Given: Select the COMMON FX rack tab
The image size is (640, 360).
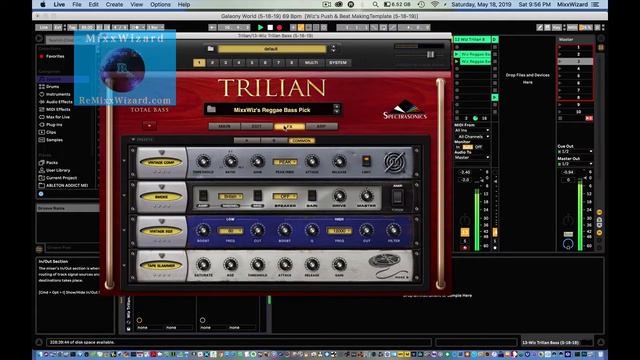Looking at the screenshot, I should (302, 140).
